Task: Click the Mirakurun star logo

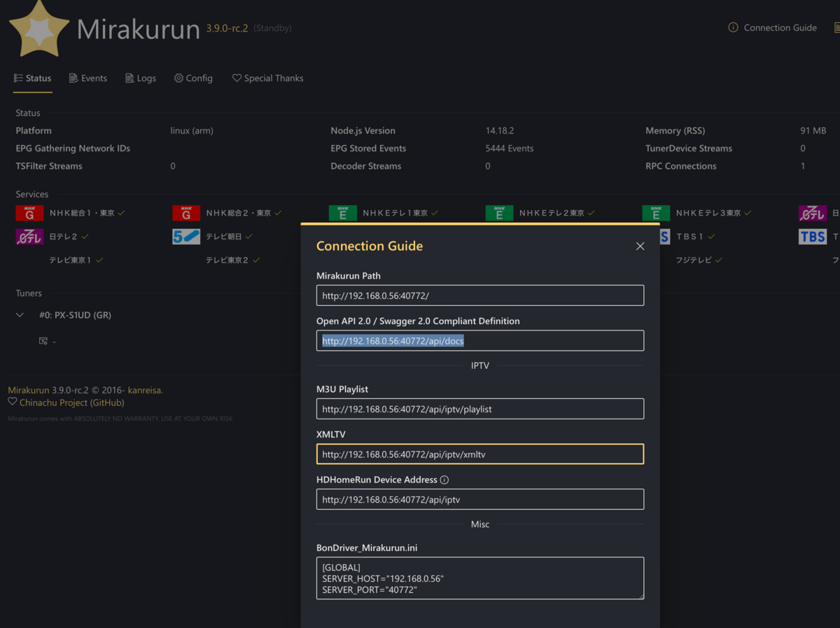Action: (x=39, y=29)
